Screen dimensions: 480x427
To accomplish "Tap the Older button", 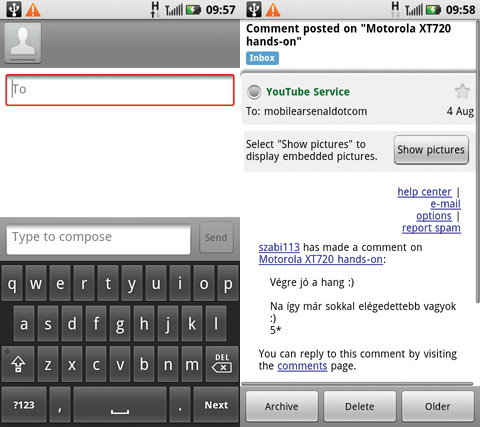I will (438, 406).
